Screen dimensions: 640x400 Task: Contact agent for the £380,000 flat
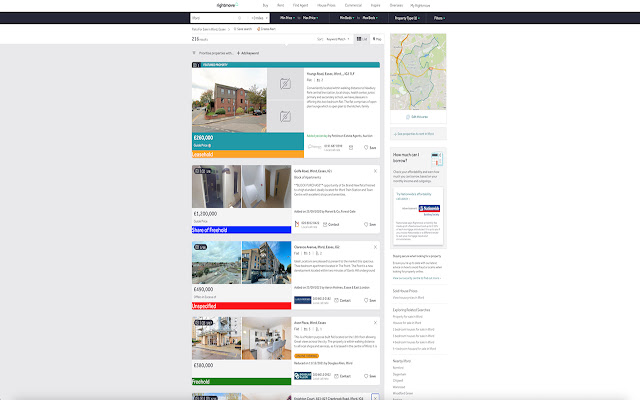(x=342, y=376)
